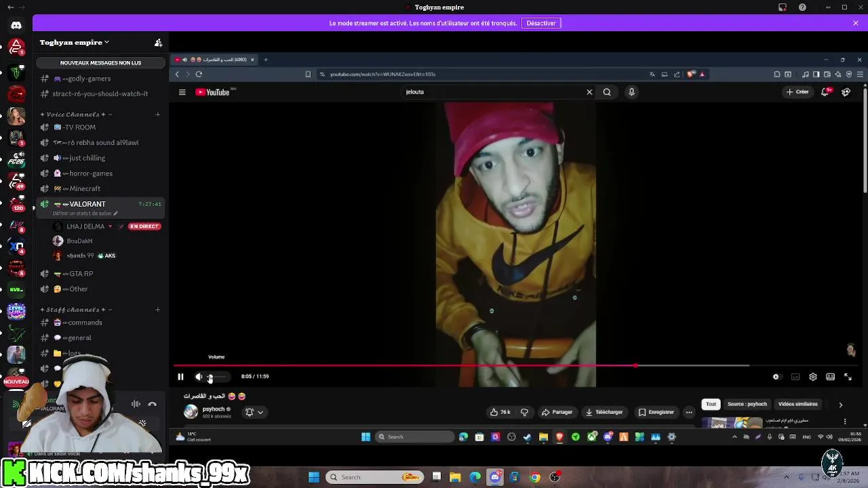Show next video filter chips arrow
This screenshot has width=868, height=488.
click(x=841, y=405)
